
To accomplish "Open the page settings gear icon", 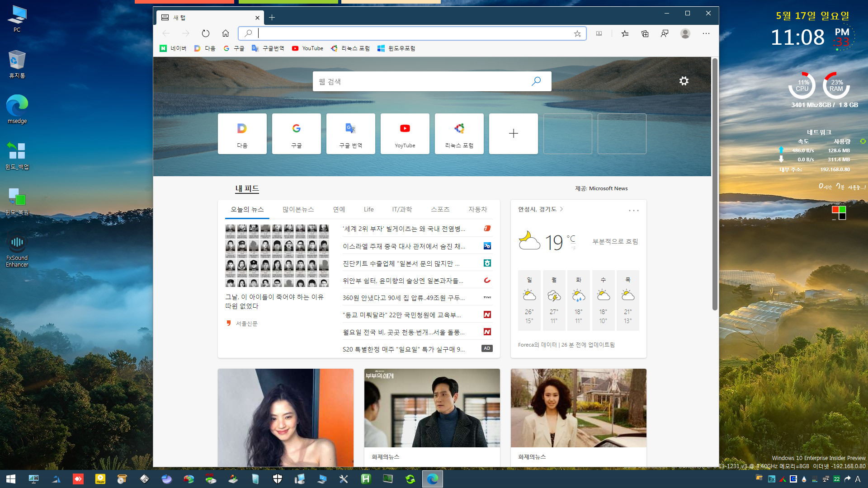I will tap(684, 81).
